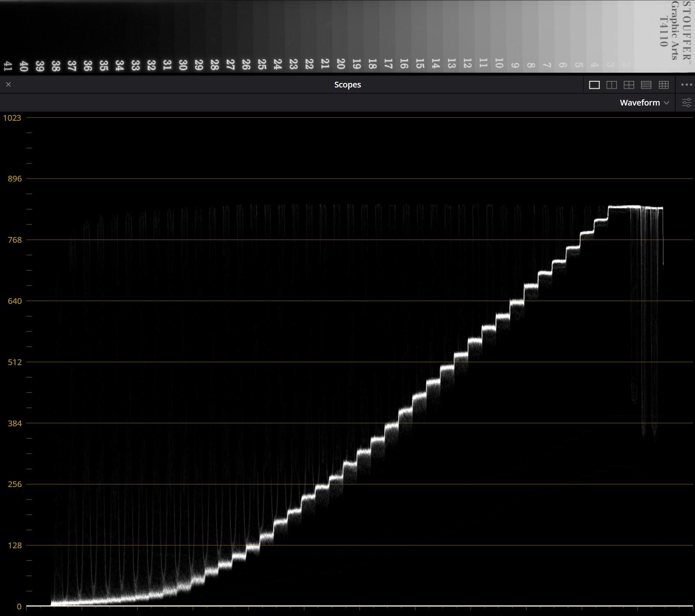Choose the nine-up grid scope layout
The width and height of the screenshot is (695, 616).
point(663,85)
